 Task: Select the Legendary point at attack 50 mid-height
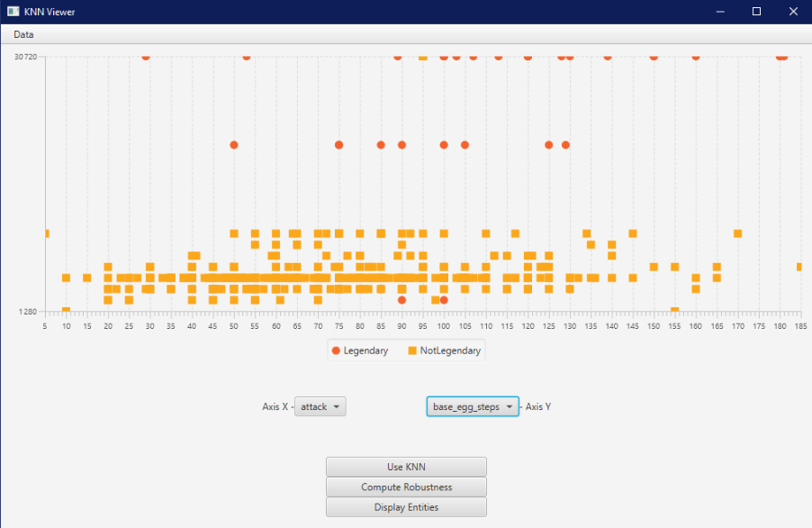pyautogui.click(x=234, y=145)
